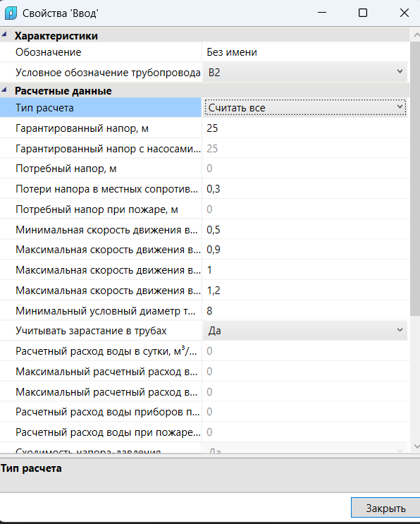Image resolution: width=420 pixels, height=524 pixels.
Task: Click the app icon in title bar
Action: tap(11, 13)
